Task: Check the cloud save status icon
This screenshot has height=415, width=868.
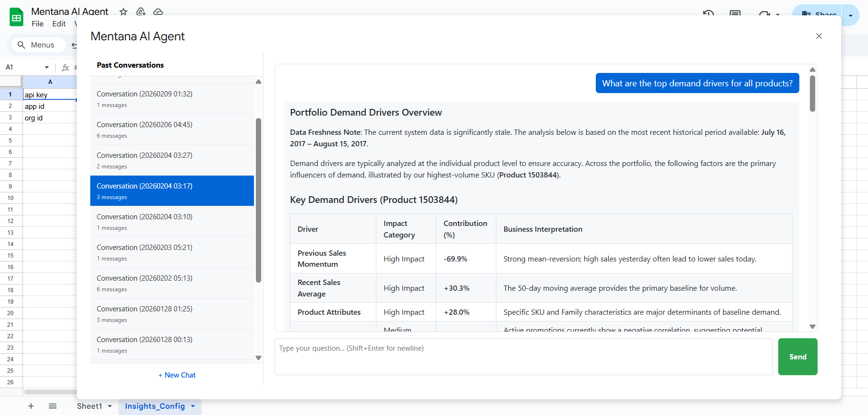Action: pyautogui.click(x=158, y=12)
